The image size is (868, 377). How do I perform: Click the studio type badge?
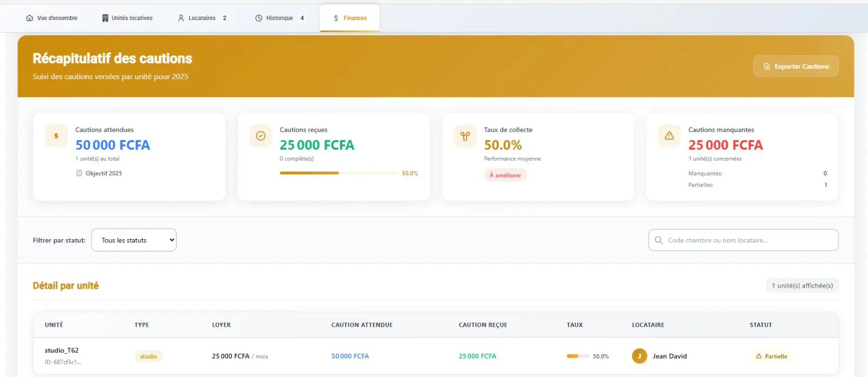coord(149,356)
